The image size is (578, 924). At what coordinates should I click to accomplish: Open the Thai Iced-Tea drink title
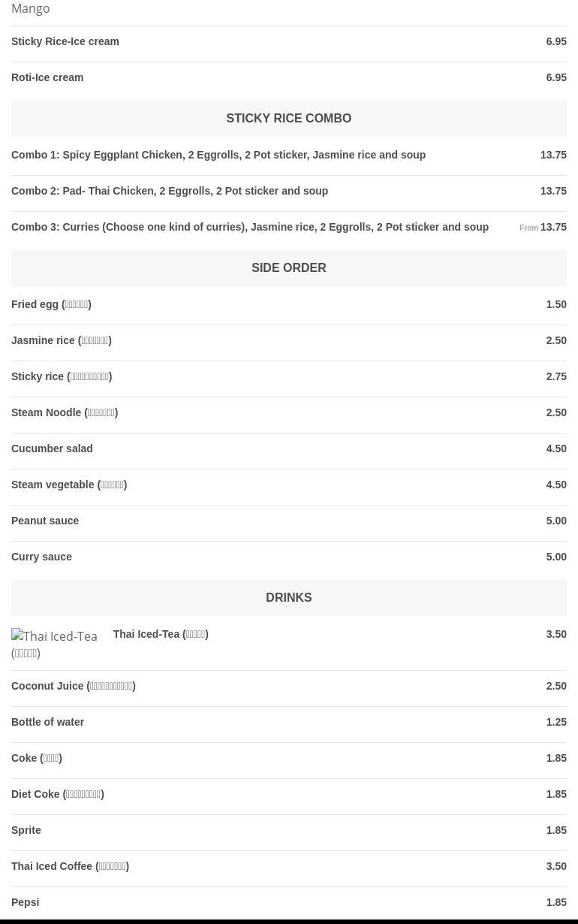click(161, 634)
